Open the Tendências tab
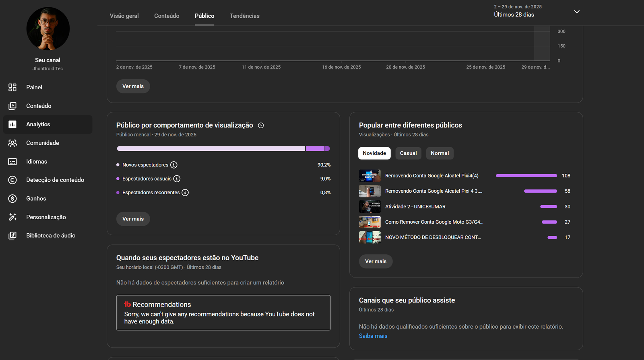The image size is (644, 360). 244,16
